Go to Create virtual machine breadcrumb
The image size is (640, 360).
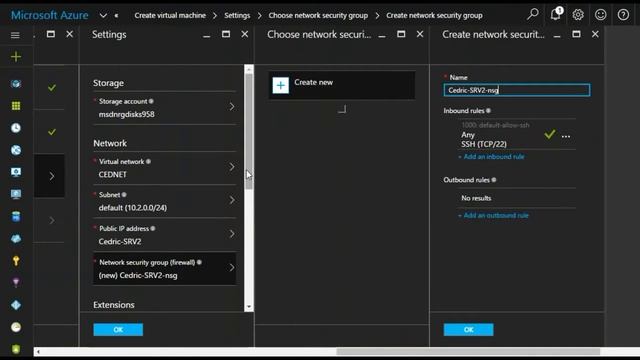[x=170, y=16]
